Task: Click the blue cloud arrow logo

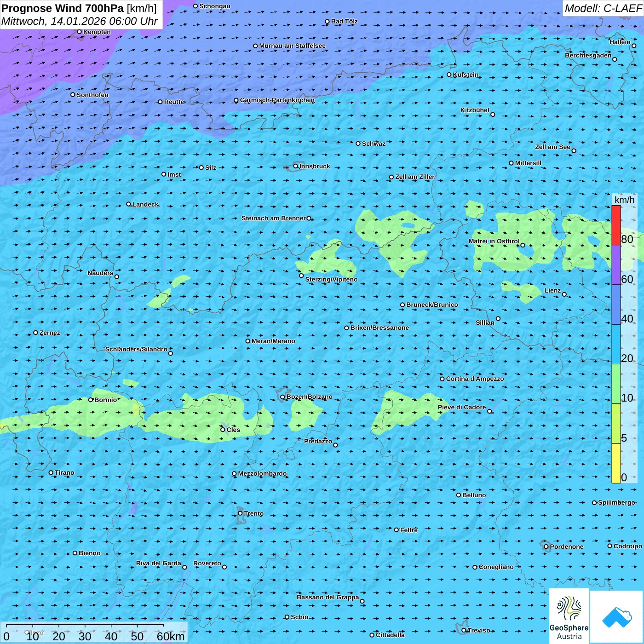Action: point(616,617)
